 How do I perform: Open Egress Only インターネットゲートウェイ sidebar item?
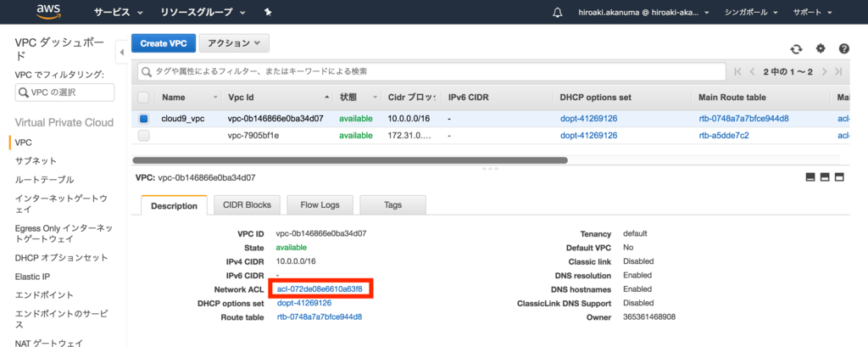64,233
